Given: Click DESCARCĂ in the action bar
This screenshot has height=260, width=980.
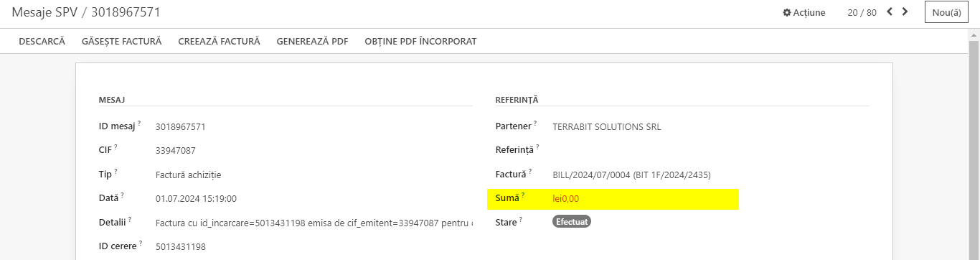Looking at the screenshot, I should tap(42, 41).
